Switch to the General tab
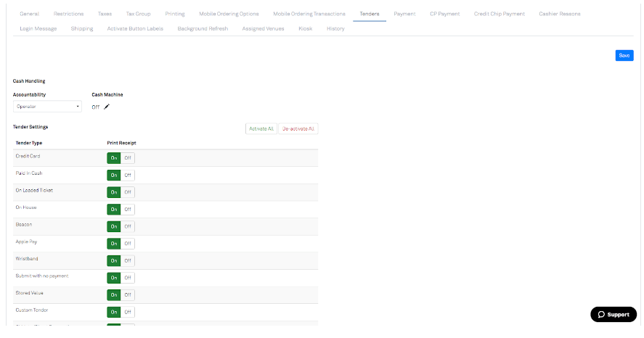This screenshot has height=338, width=644. click(30, 14)
